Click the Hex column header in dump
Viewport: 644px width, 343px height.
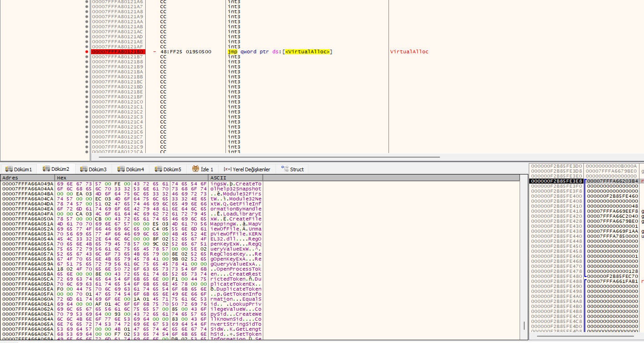pos(132,178)
